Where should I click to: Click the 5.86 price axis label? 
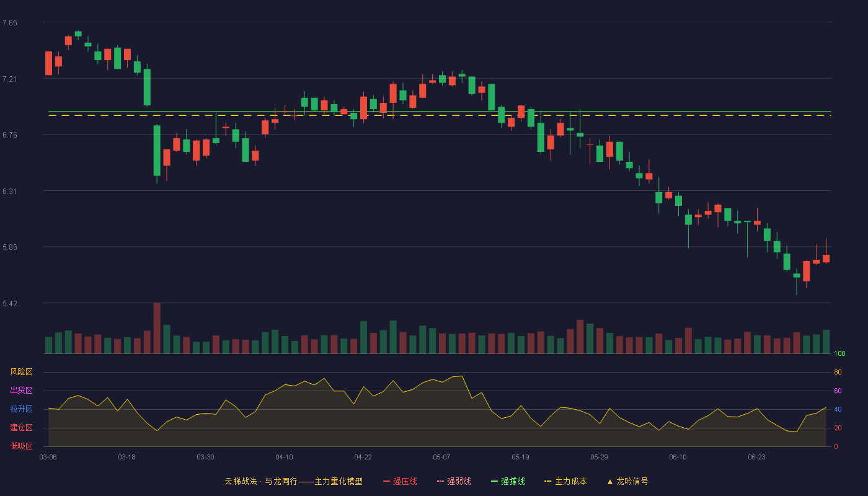[10, 247]
